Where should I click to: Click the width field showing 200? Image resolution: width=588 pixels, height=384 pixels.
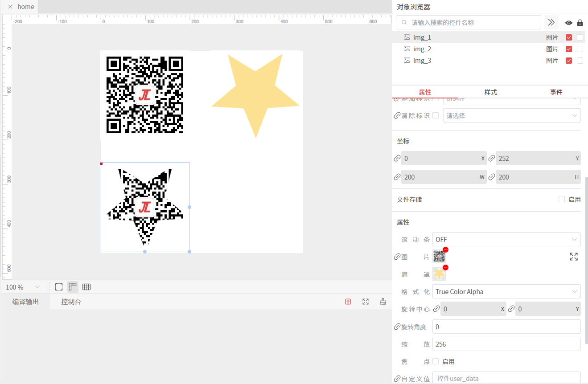tap(444, 177)
